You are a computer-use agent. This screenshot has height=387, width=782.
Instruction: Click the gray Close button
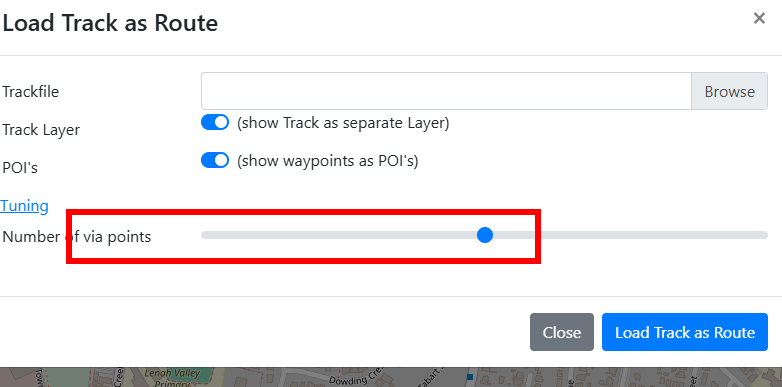(562, 332)
